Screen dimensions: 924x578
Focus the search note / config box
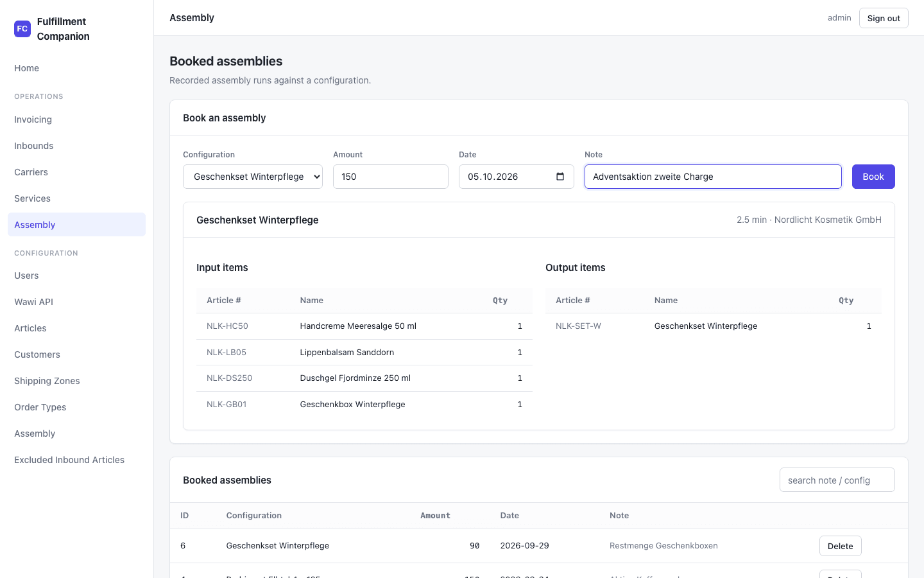pos(837,480)
